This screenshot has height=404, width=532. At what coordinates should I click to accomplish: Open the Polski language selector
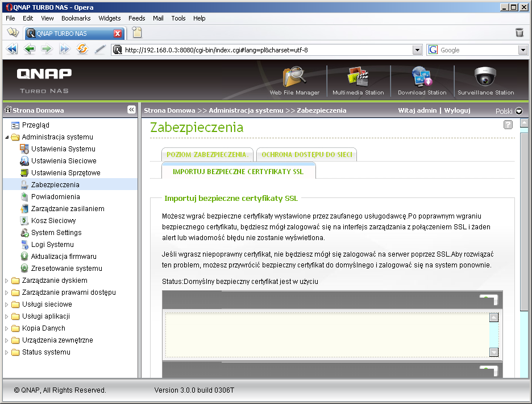point(509,111)
